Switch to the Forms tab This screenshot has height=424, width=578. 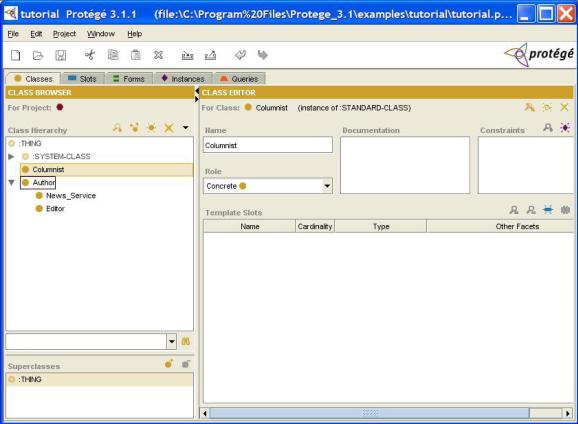pos(129,79)
